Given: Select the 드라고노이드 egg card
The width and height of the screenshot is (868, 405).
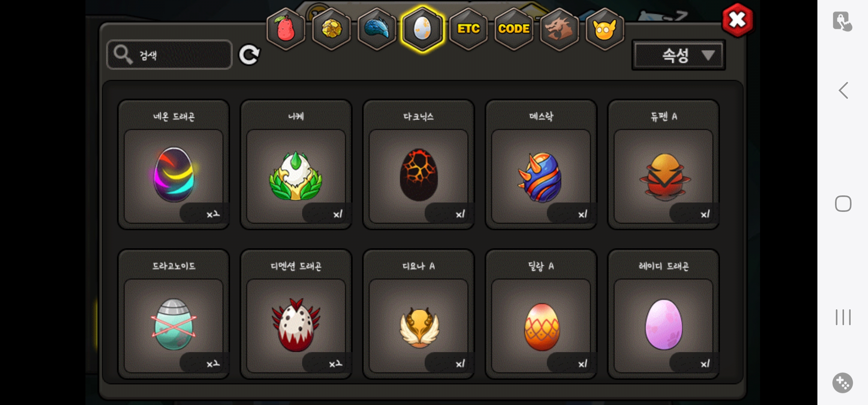Looking at the screenshot, I should [174, 314].
